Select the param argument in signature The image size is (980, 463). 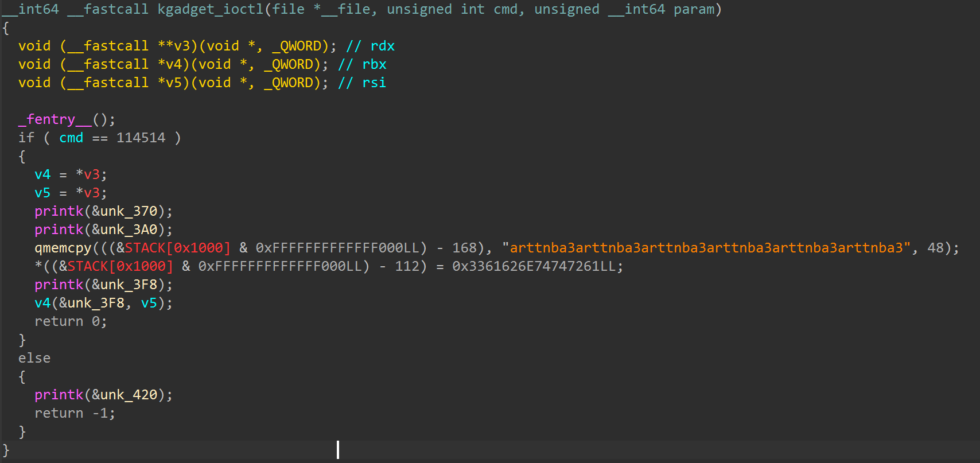[694, 9]
